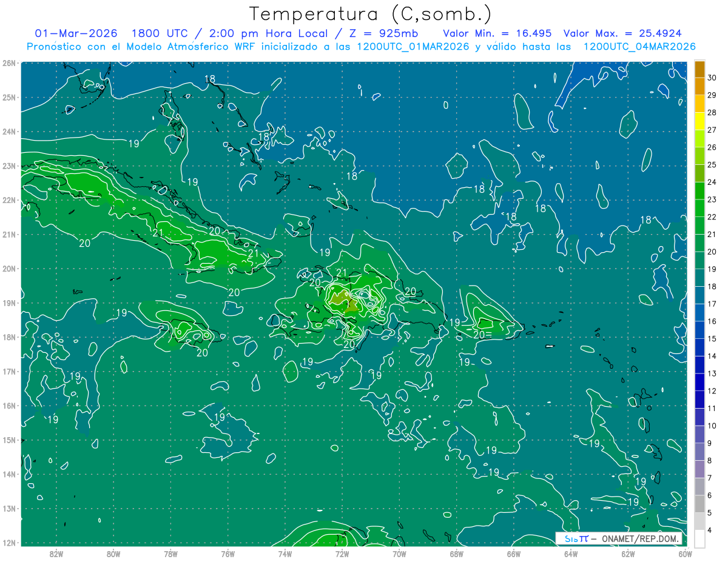728x562 pixels.
Task: Click the color scale label '30'
Action: click(x=712, y=78)
